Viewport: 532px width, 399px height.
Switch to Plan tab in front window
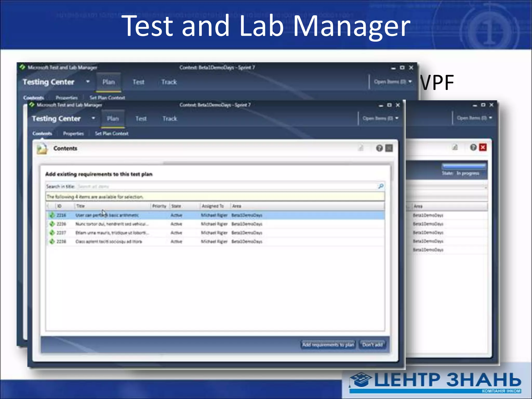113,119
